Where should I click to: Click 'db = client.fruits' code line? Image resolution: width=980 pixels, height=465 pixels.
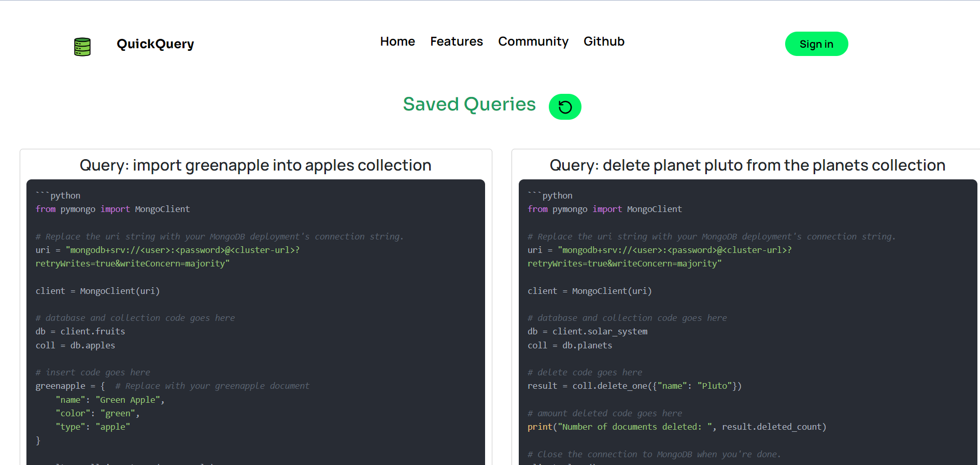click(x=80, y=331)
